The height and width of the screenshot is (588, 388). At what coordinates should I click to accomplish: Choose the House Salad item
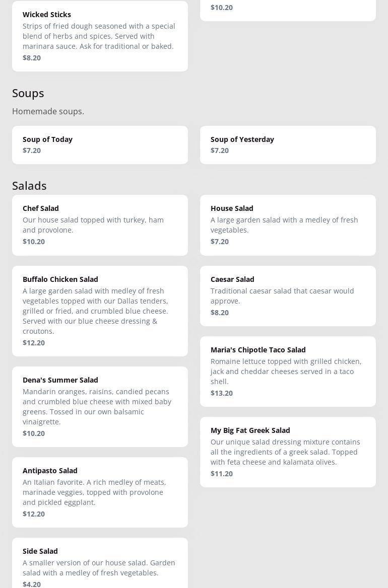point(288,225)
